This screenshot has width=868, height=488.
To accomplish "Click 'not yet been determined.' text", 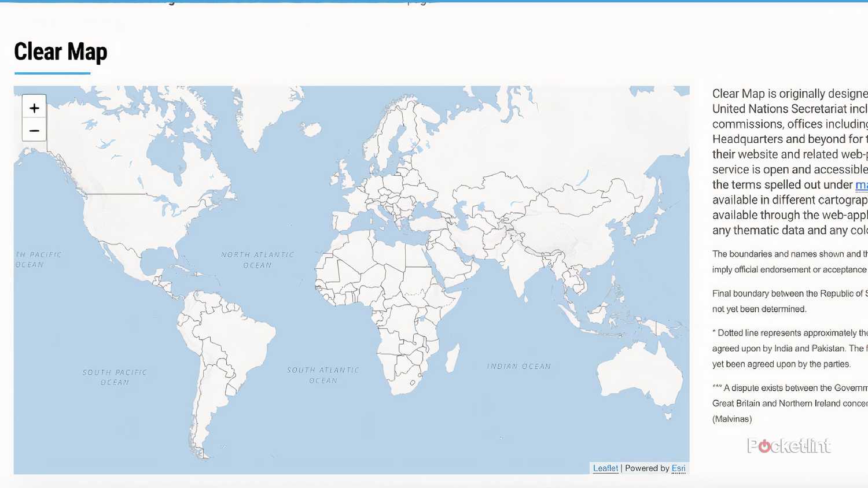I will point(759,309).
